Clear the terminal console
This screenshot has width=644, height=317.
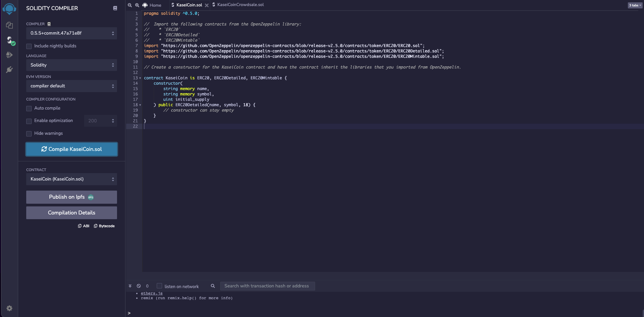coord(139,286)
